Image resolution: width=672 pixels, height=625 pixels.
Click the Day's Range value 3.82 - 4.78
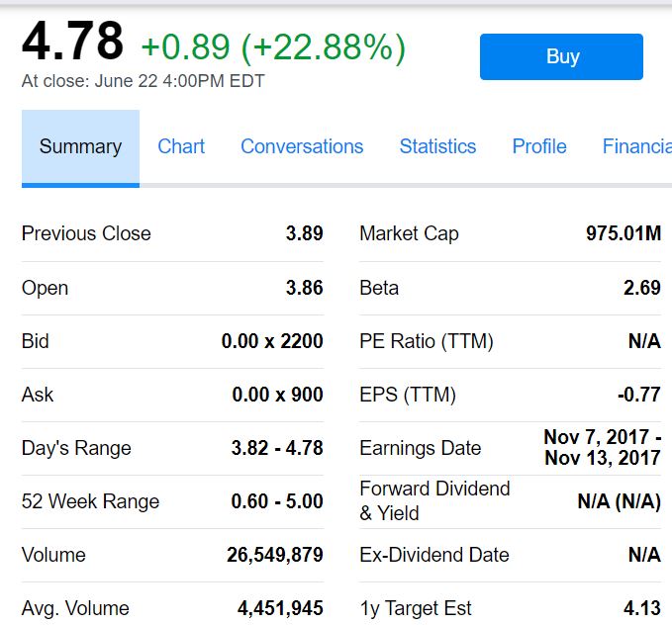pos(277,448)
